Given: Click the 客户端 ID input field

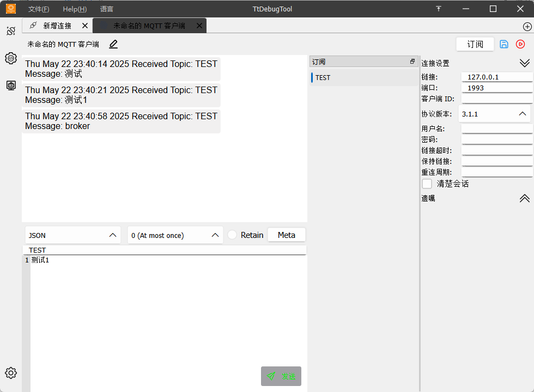Looking at the screenshot, I should (x=497, y=99).
